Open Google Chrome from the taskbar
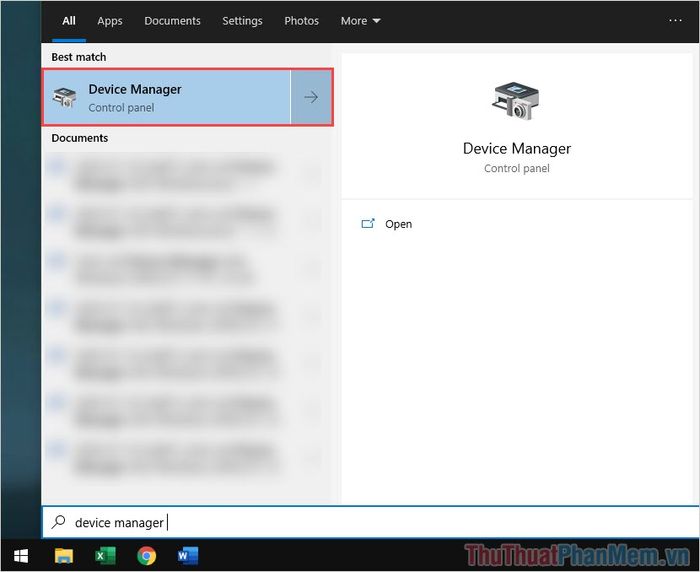700x572 pixels. click(x=147, y=555)
